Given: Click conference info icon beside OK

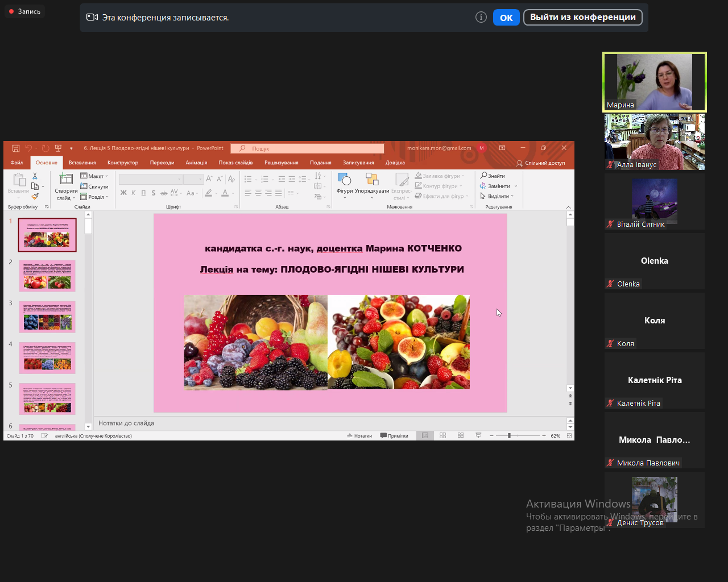Looking at the screenshot, I should [481, 18].
